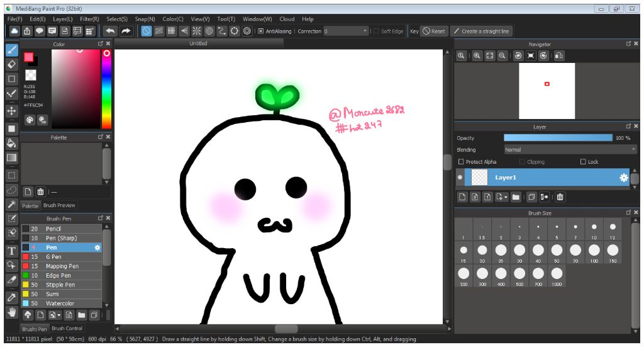The image size is (644, 347).
Task: Enable the radial snap icon
Action: (x=197, y=31)
